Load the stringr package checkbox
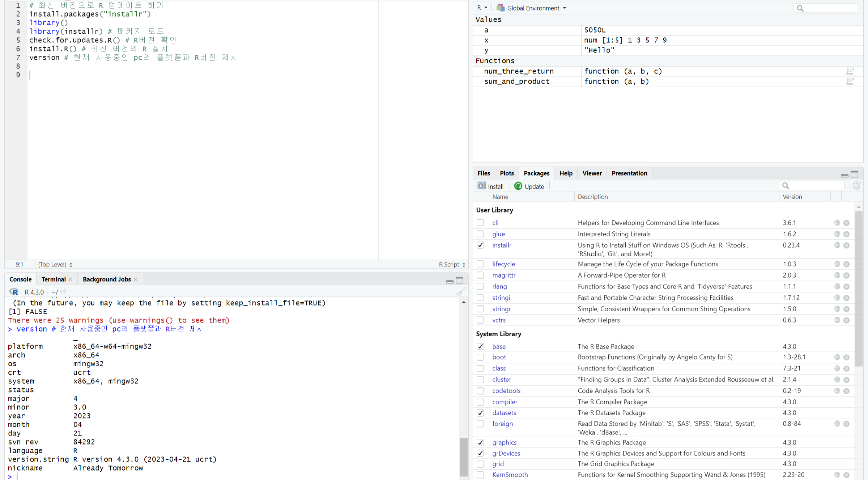The height and width of the screenshot is (480, 868). 480,309
